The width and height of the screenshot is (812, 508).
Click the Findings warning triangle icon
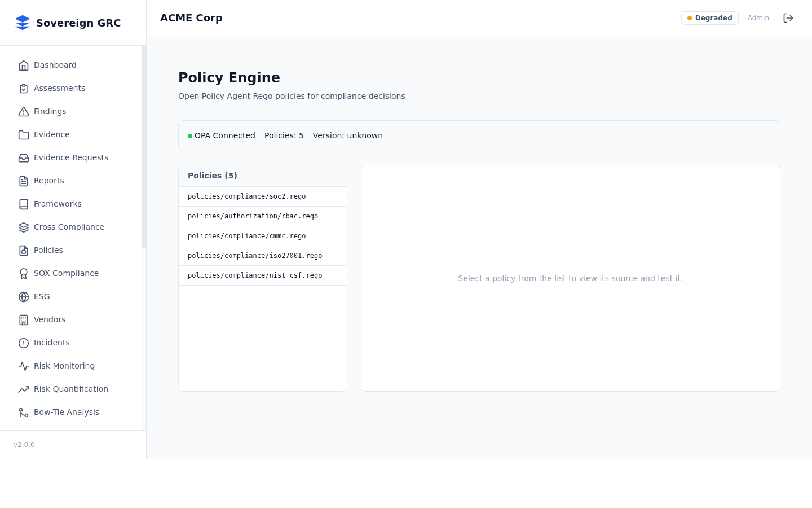click(24, 111)
